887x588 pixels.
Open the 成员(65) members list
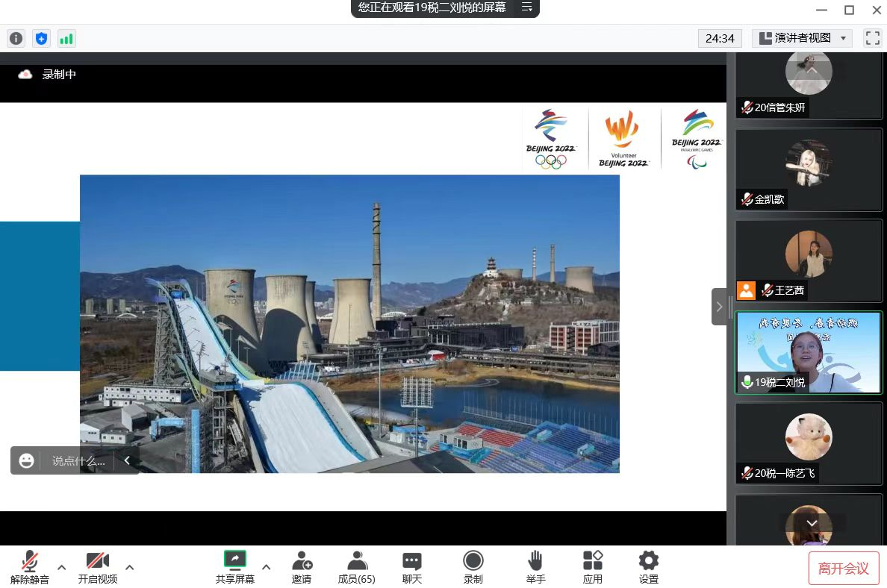(357, 567)
